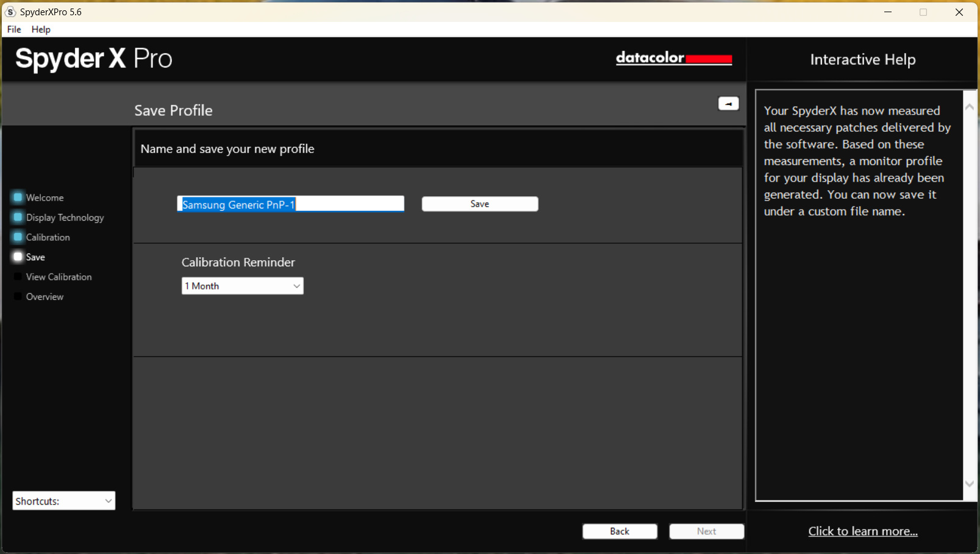Open the Click to learn more link
Screen dimensions: 980x554
(x=863, y=531)
